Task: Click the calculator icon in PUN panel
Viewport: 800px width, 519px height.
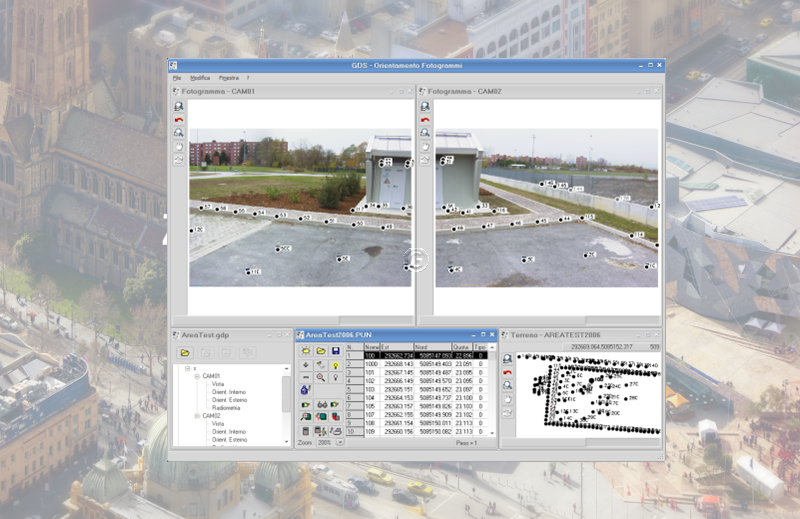Action: pyautogui.click(x=306, y=430)
